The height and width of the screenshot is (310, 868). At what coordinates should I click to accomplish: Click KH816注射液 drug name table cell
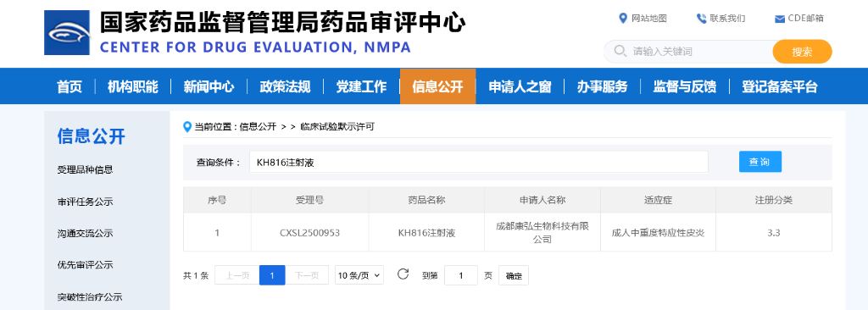[427, 233]
